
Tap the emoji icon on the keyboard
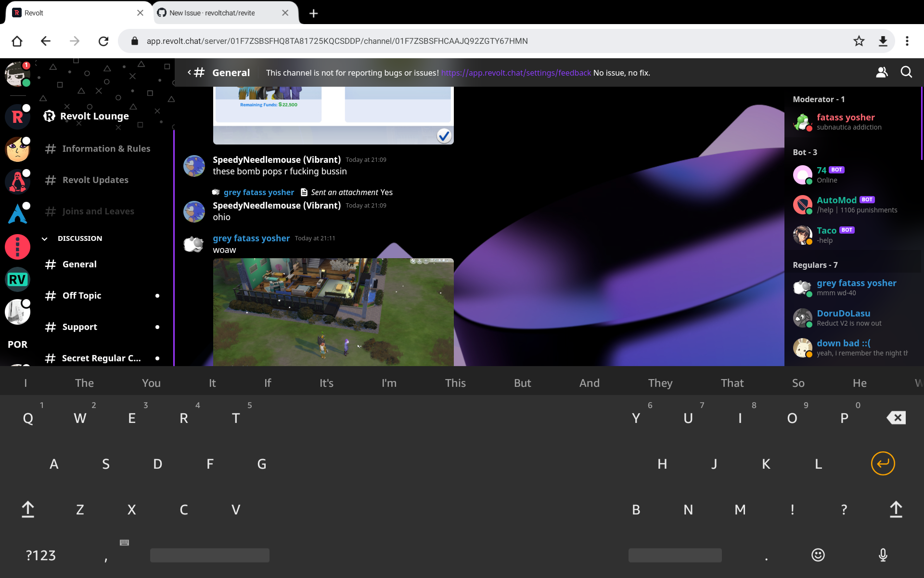click(818, 555)
